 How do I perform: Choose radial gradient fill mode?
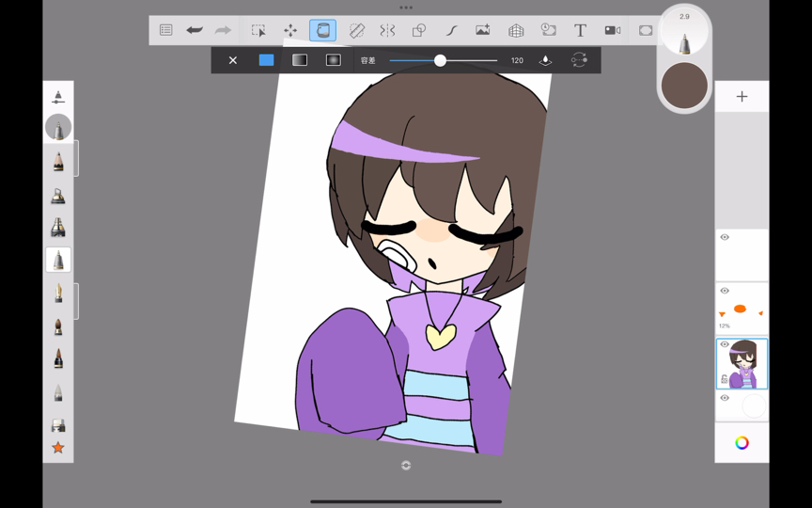point(333,60)
